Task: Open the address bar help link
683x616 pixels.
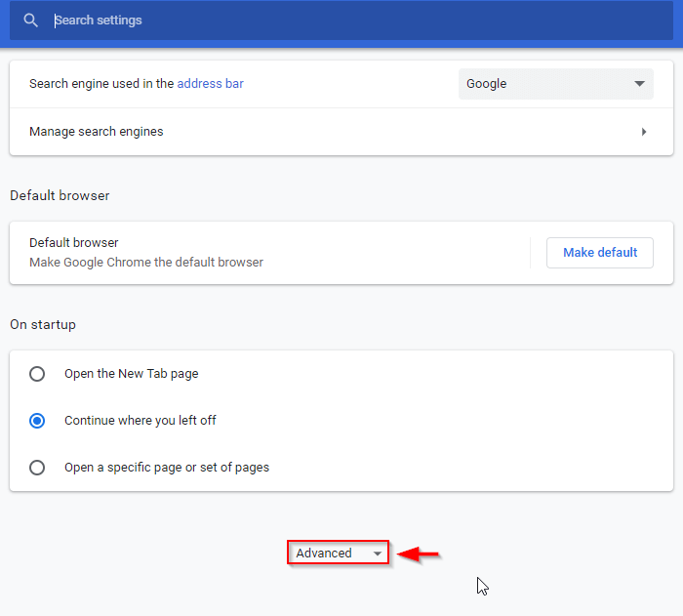Action: (210, 84)
